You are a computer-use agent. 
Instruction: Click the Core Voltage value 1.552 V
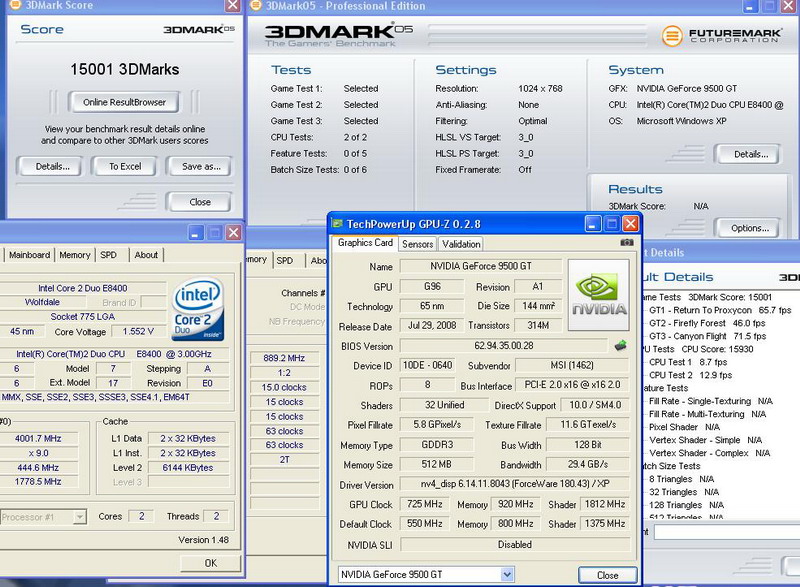[138, 331]
